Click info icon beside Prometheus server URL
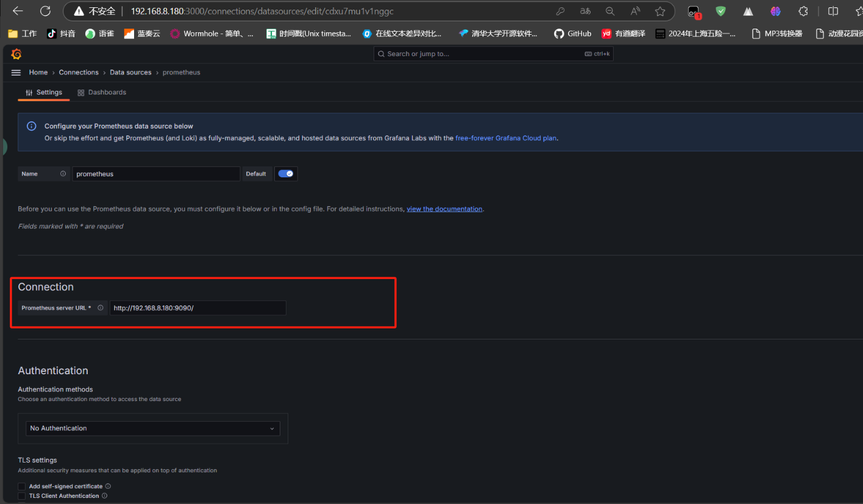The height and width of the screenshot is (504, 863). coord(101,308)
